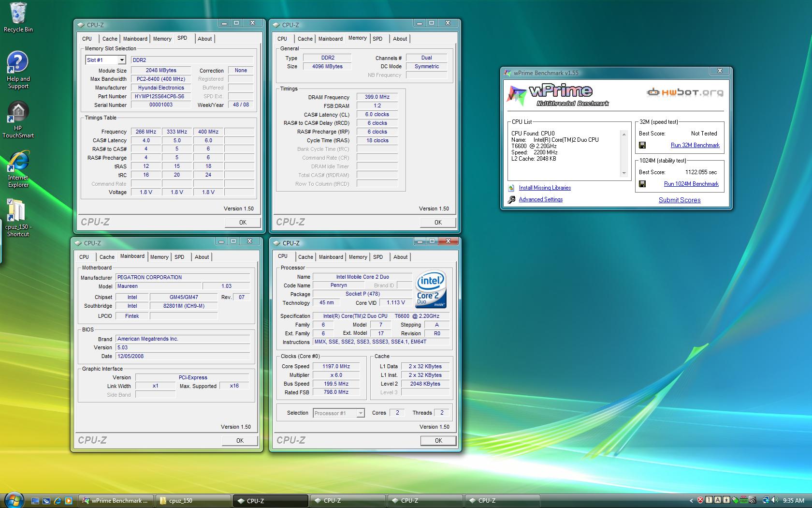Viewport: 812px width, 508px height.
Task: Open the Help and Support desktop icon
Action: click(x=18, y=70)
